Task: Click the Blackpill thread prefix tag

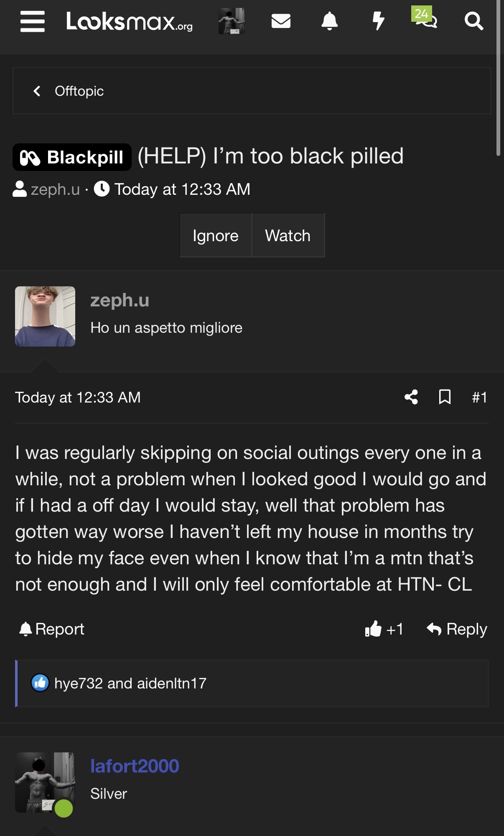Action: click(x=72, y=158)
